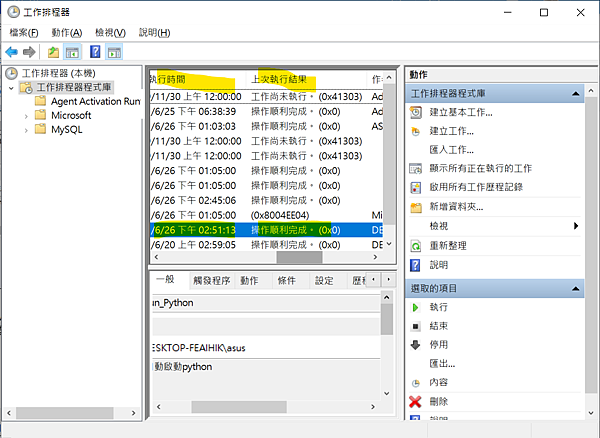Viewport: 600px width, 438px height.
Task: Click the 建立基本工作 icon
Action: coord(416,112)
